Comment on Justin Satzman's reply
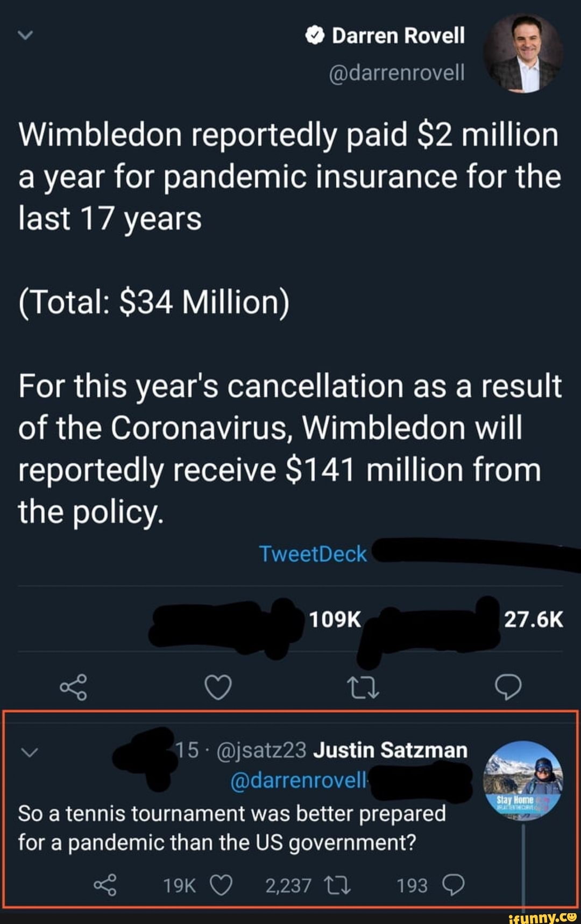Screen dimensions: 581x924 [x=453, y=885]
